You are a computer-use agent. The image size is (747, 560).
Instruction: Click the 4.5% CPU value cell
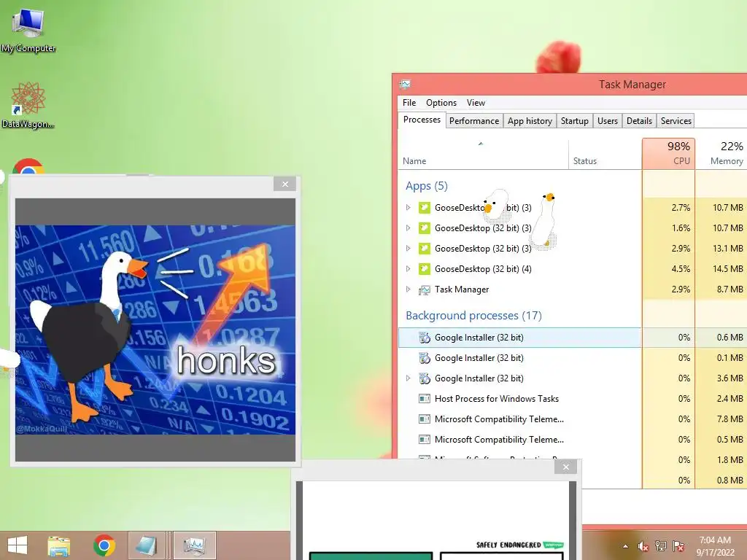pyautogui.click(x=668, y=269)
